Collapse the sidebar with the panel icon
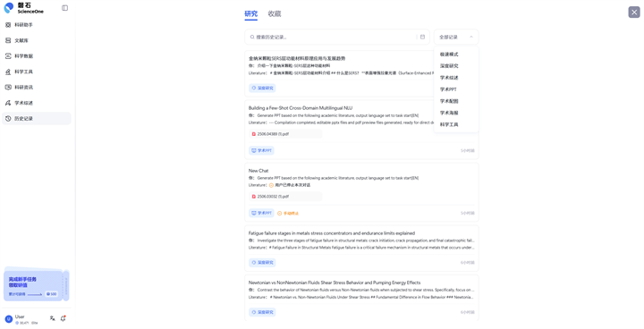Image resolution: width=644 pixels, height=329 pixels. [65, 8]
